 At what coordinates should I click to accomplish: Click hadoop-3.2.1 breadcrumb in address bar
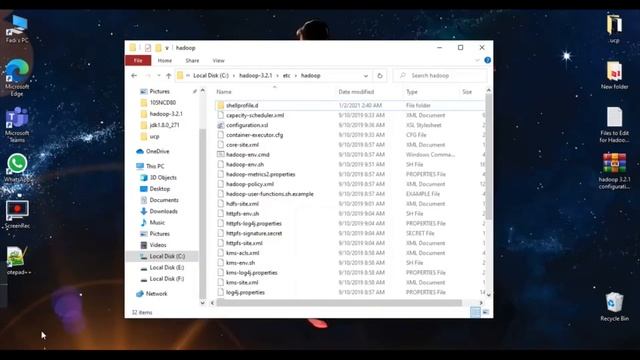(256, 76)
